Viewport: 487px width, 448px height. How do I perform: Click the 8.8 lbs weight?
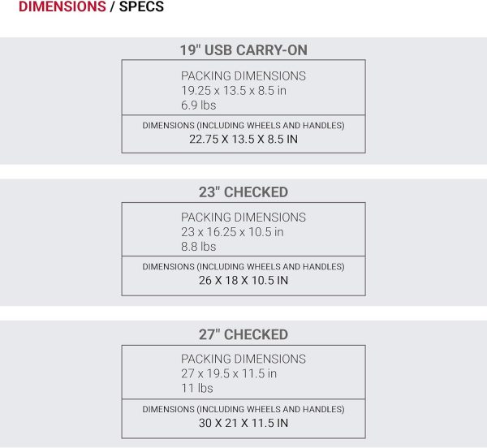pyautogui.click(x=199, y=247)
